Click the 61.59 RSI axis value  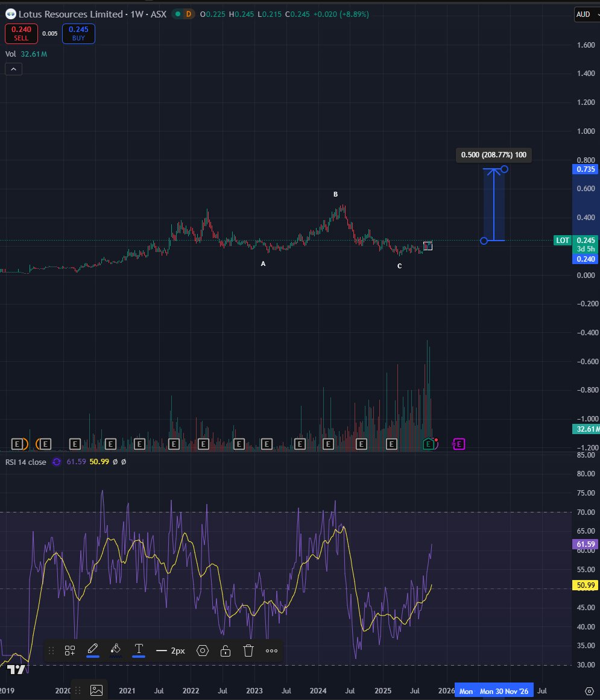pos(586,544)
